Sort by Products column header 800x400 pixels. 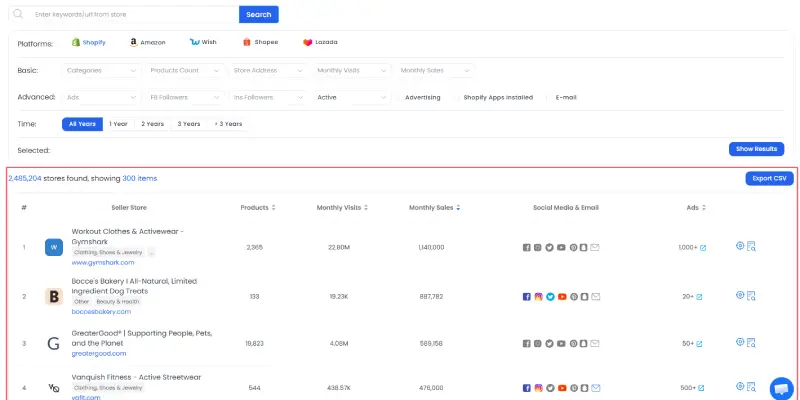click(258, 208)
